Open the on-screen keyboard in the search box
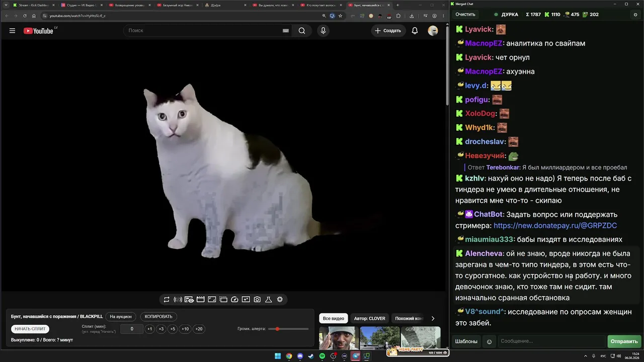Screen dimensions: 644x362 (x=286, y=31)
